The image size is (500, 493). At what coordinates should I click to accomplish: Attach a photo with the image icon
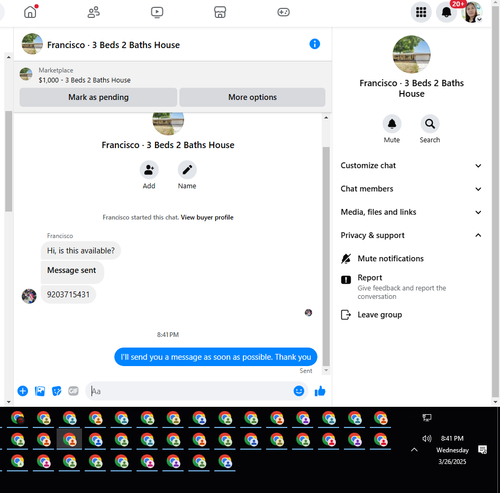tap(40, 391)
